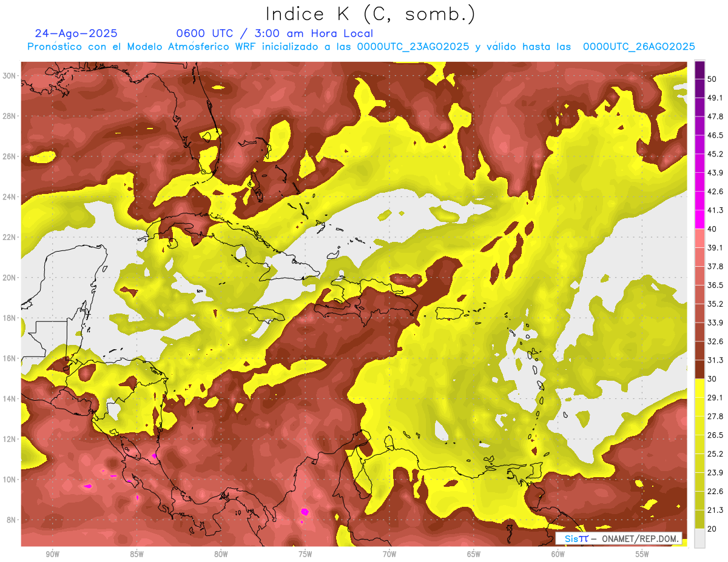This screenshot has width=728, height=562.
Task: Click the color scale value "50"
Action: coord(712,79)
